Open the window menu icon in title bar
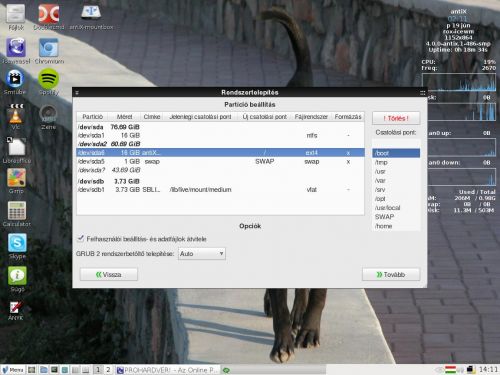Viewport: 500px width, 375px height. pos(77,92)
